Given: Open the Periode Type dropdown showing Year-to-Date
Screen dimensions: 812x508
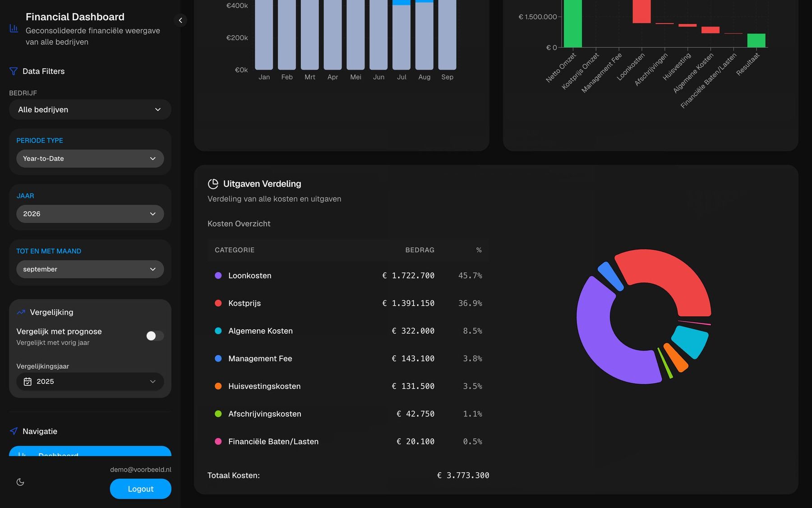Looking at the screenshot, I should point(90,158).
